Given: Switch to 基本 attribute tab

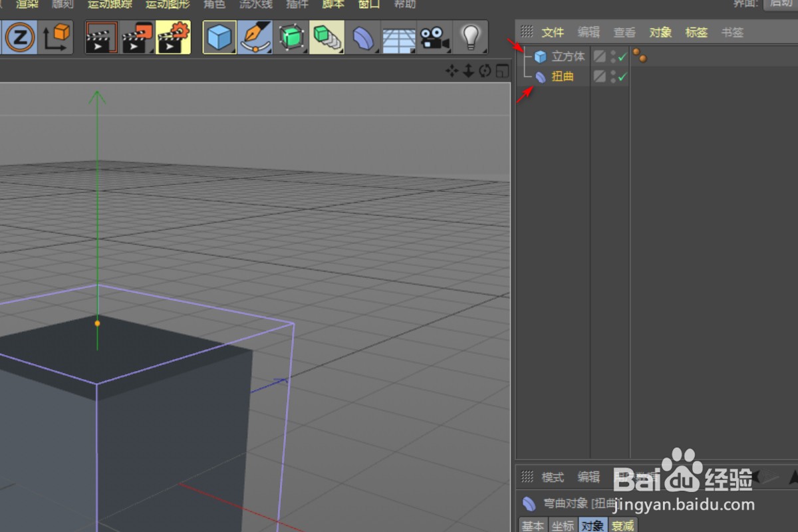Looking at the screenshot, I should (533, 525).
